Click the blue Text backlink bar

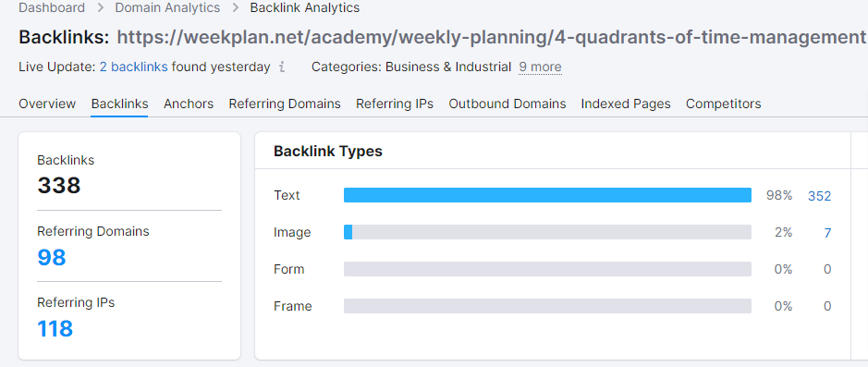tap(547, 195)
